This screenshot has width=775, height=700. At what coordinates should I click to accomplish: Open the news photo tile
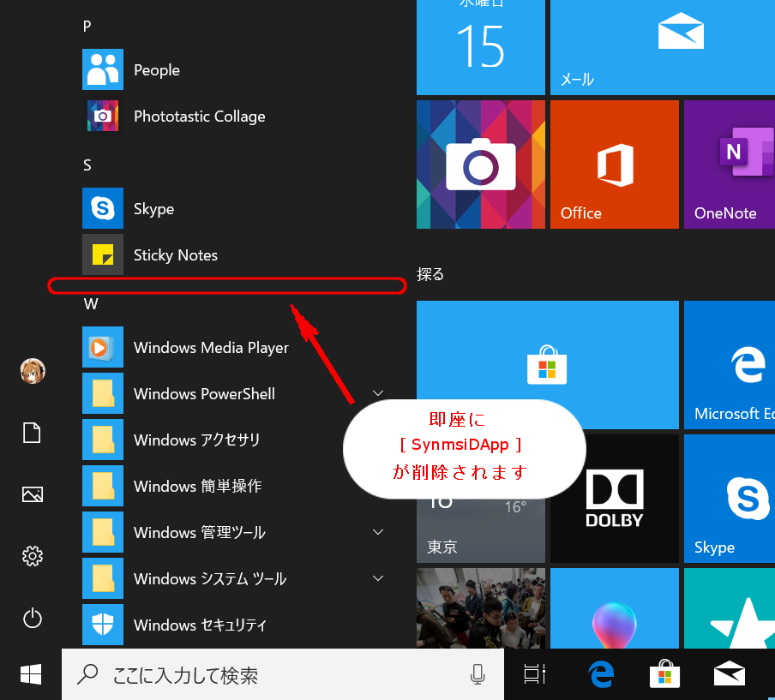(x=481, y=608)
